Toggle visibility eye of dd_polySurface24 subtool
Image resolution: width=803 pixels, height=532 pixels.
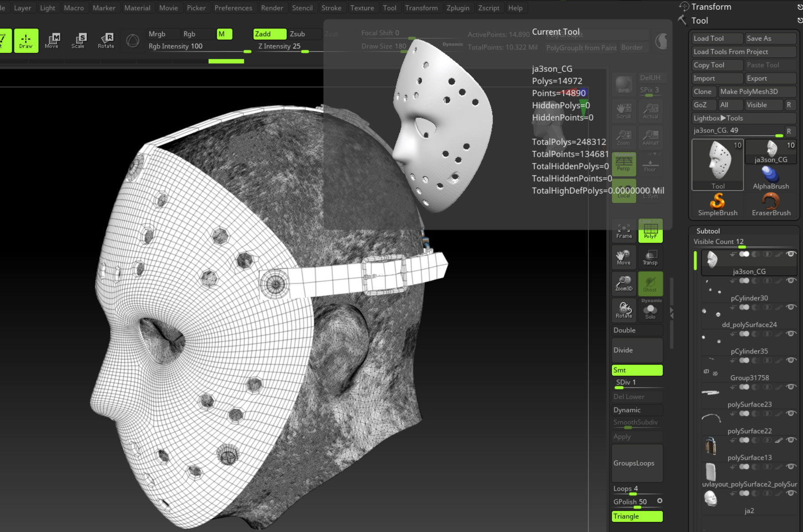(791, 307)
